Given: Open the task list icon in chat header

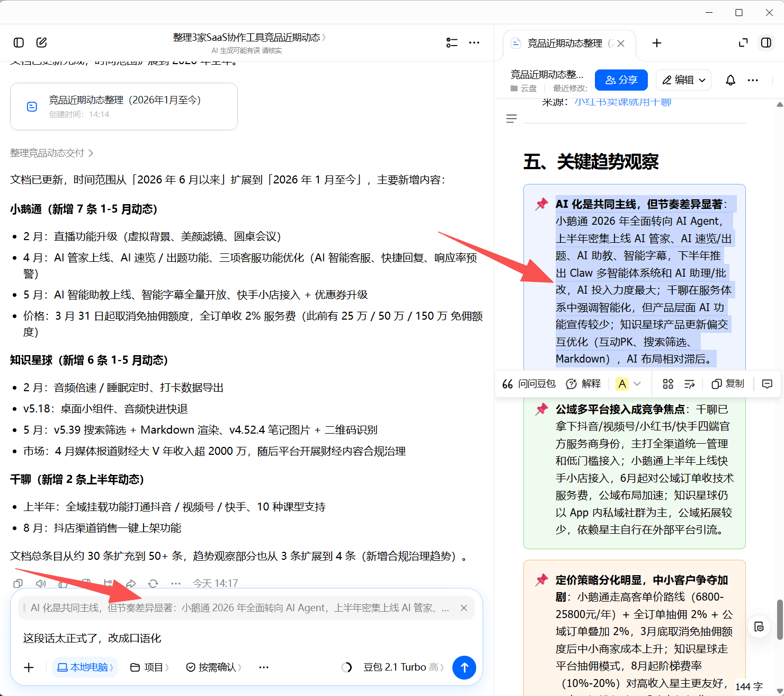Looking at the screenshot, I should pos(452,42).
